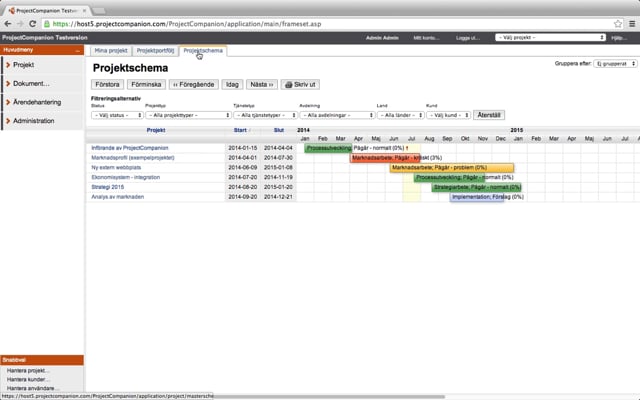Reload the page with the refresh icon
The image size is (640, 400).
coord(33,24)
